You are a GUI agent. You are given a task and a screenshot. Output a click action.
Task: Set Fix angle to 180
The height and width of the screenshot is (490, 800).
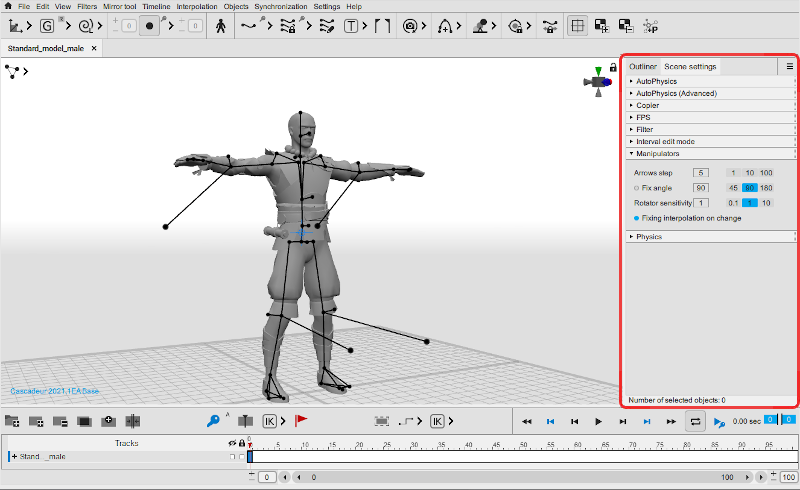[x=766, y=188]
